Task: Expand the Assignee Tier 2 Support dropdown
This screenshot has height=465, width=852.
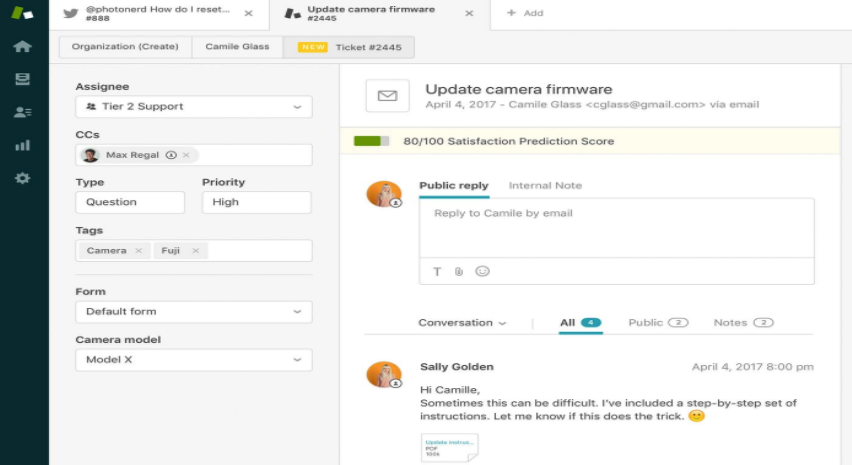Action: pos(193,106)
